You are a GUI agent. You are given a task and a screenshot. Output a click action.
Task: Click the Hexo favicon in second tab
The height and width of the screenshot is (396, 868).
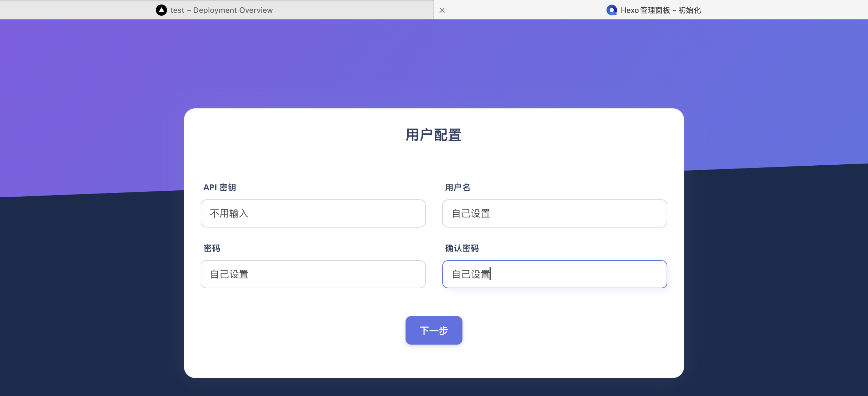coord(611,10)
